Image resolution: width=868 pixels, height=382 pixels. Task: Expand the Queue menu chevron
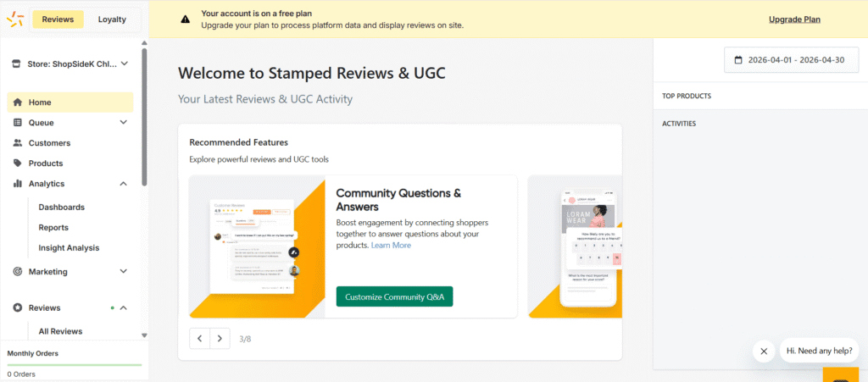coord(124,123)
